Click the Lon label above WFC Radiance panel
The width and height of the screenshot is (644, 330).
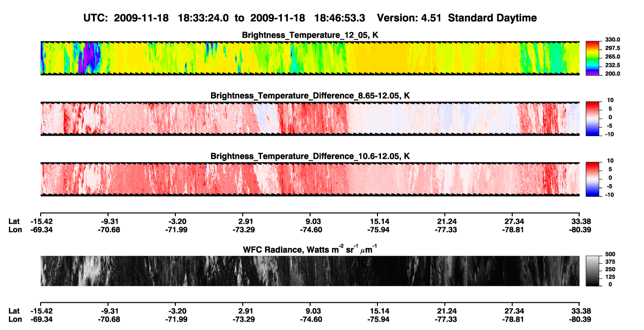15,230
